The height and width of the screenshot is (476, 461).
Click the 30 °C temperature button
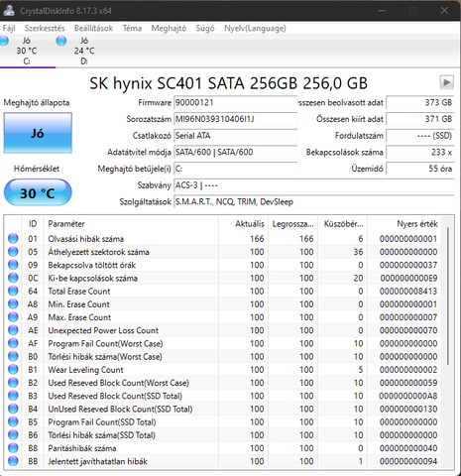tap(38, 192)
